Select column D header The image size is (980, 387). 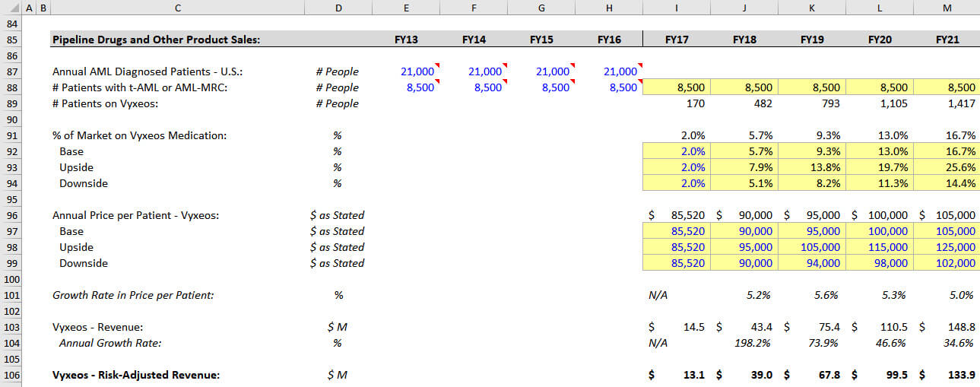338,8
